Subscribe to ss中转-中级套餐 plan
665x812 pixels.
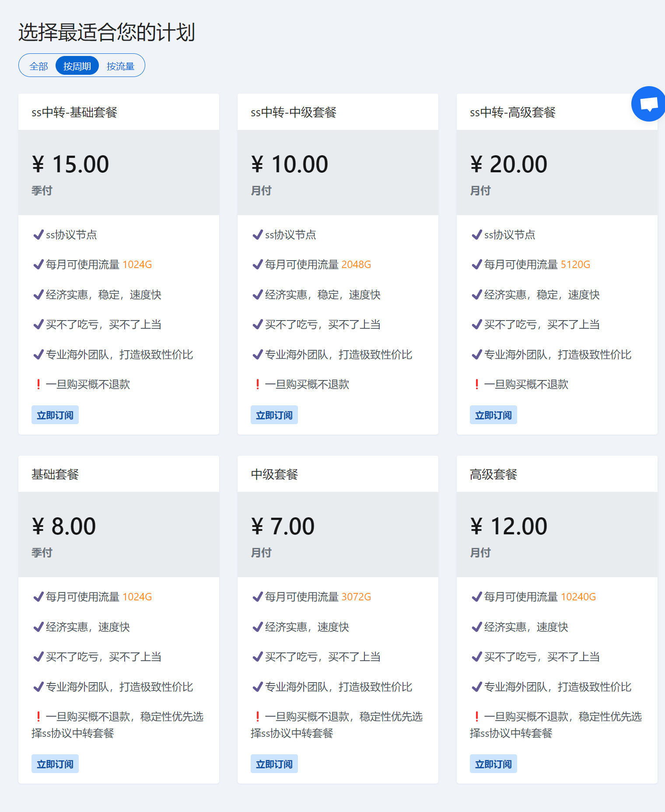[x=274, y=415]
